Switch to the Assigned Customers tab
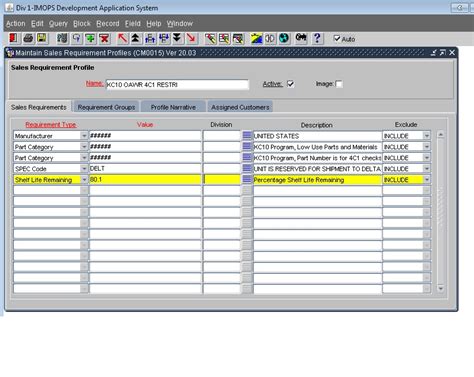 pos(240,107)
